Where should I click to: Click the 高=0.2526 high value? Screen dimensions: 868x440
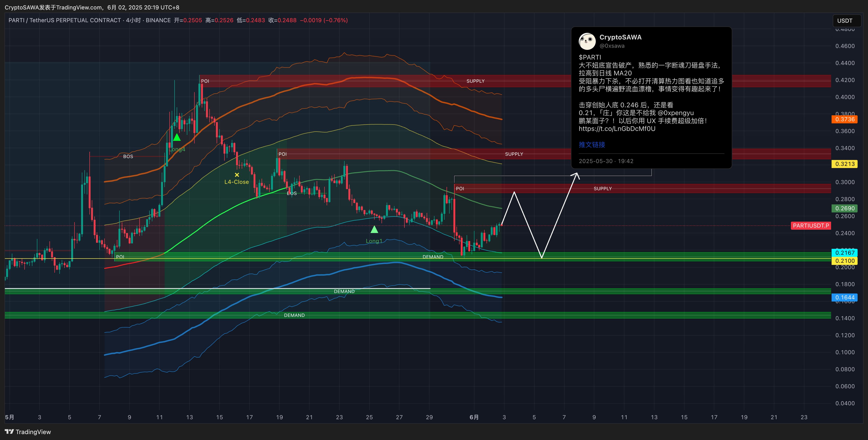[x=219, y=20]
